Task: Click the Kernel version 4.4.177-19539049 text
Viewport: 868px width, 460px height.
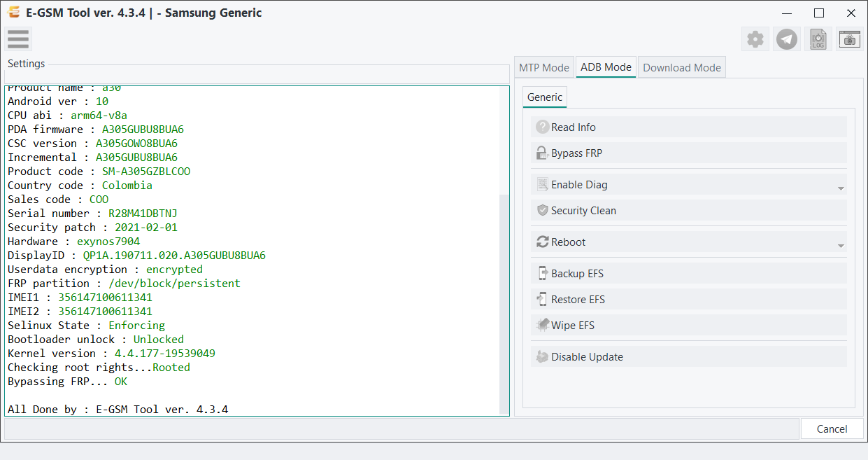Action: tap(111, 354)
